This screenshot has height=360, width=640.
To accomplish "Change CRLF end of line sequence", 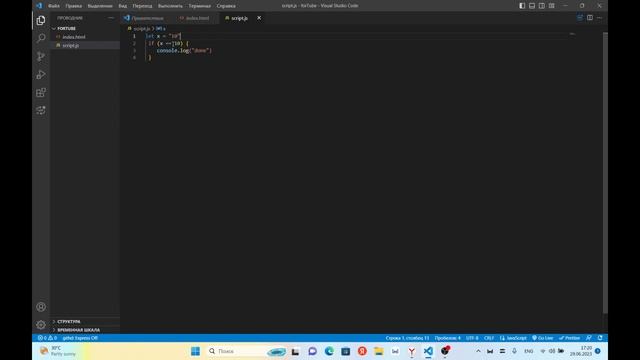I will (489, 338).
